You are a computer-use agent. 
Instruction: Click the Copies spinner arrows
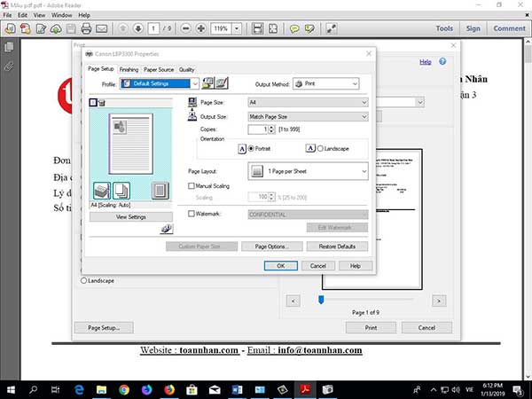click(x=271, y=129)
